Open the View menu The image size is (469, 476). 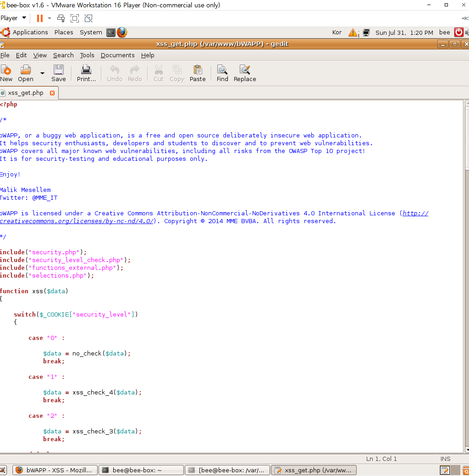coord(40,55)
